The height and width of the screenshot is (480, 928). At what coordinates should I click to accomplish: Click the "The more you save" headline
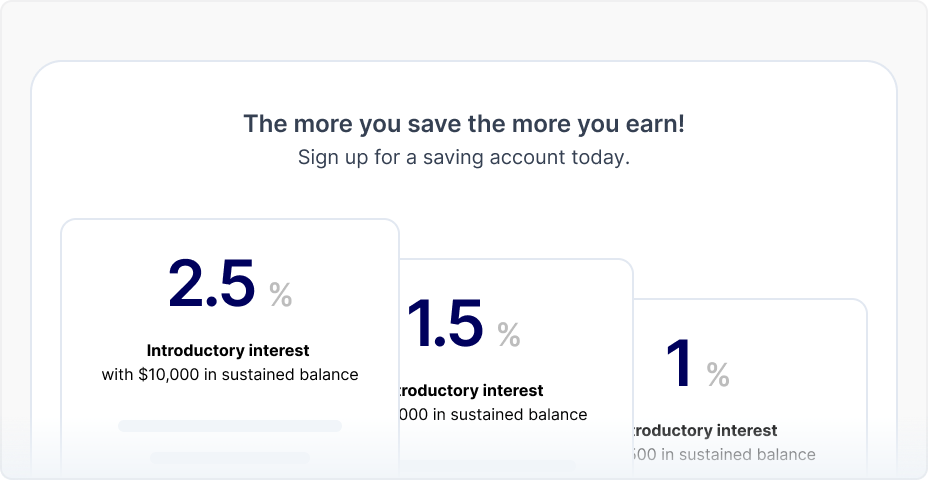coord(464,124)
